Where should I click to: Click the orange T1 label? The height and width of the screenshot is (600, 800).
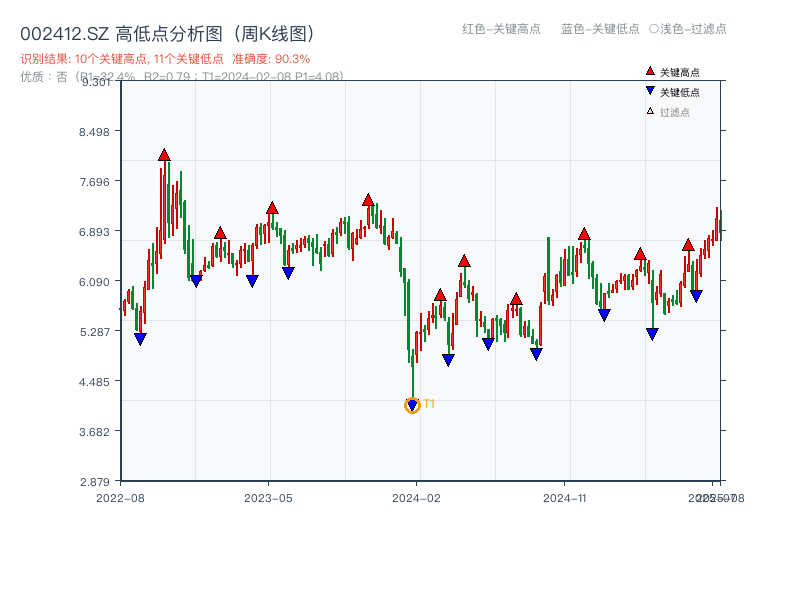pos(429,404)
